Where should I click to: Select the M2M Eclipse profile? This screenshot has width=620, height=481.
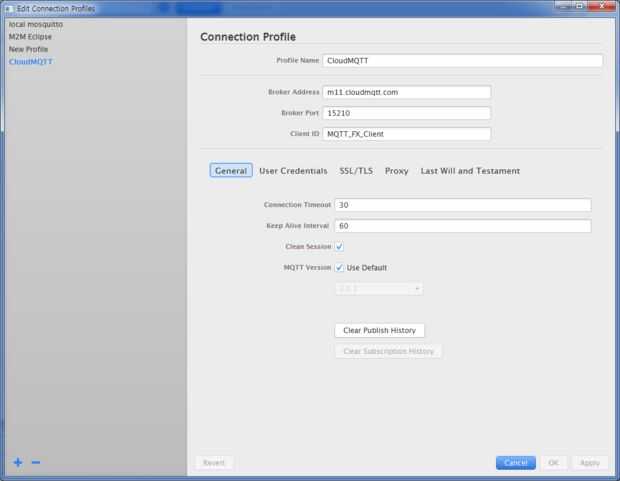pos(30,37)
